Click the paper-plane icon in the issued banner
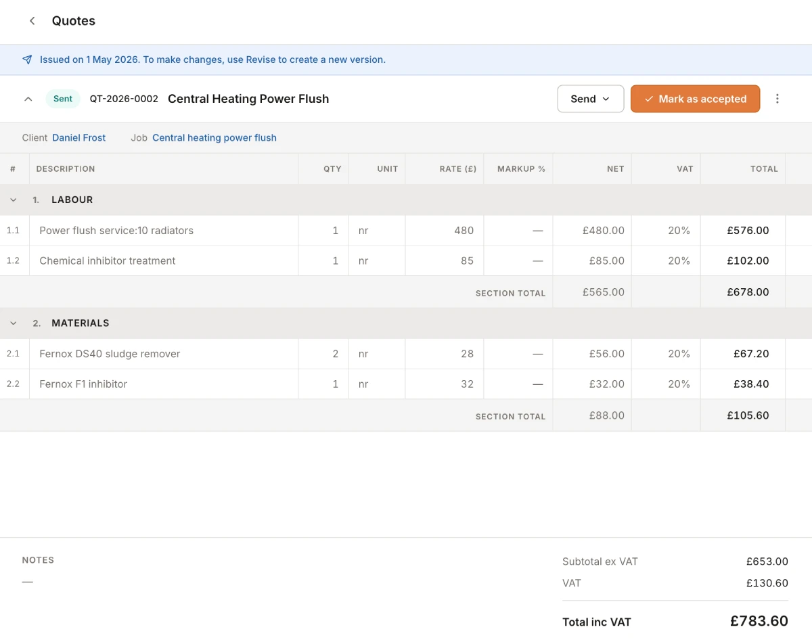The image size is (812, 644). [27, 60]
